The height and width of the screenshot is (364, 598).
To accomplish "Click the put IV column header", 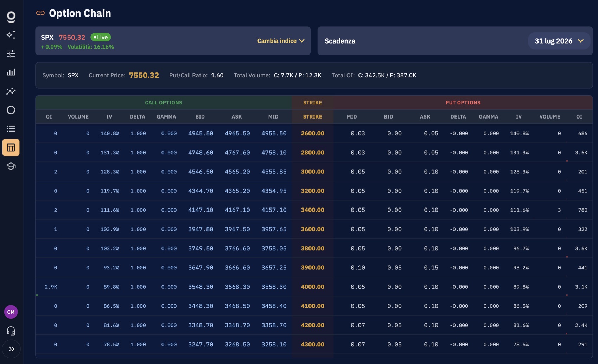I will tap(519, 117).
